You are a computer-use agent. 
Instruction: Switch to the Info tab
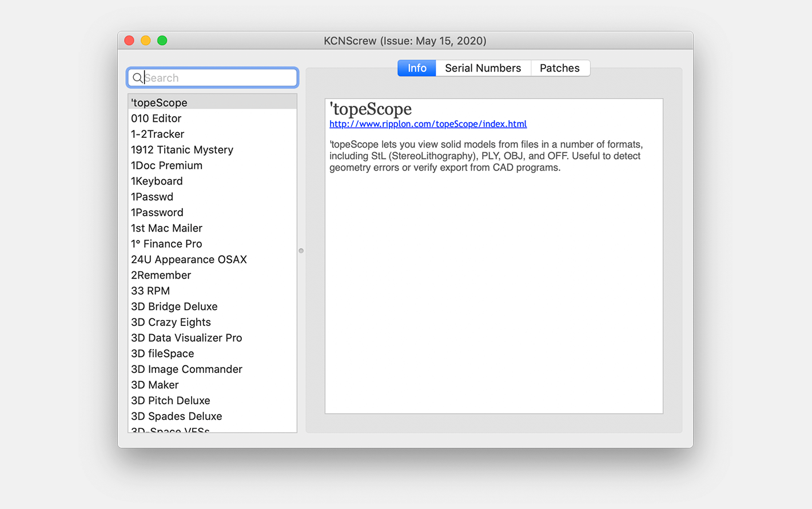pos(417,68)
